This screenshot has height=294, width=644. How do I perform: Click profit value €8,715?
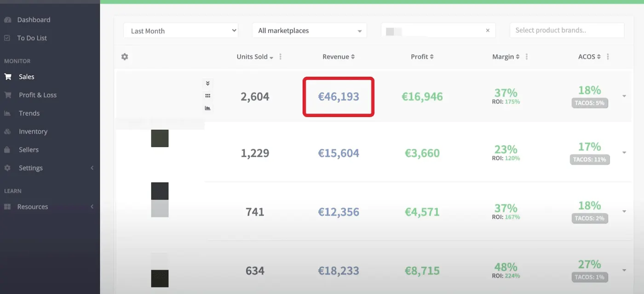click(x=422, y=271)
